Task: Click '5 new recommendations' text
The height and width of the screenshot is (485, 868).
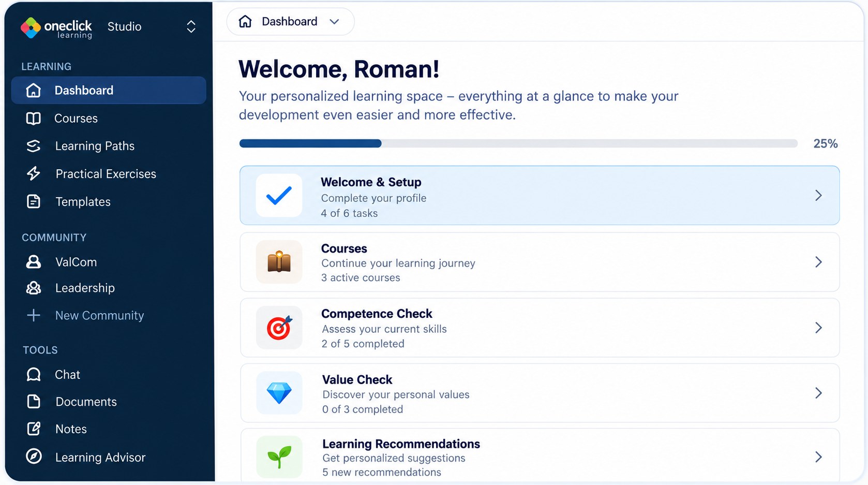Action: tap(382, 472)
